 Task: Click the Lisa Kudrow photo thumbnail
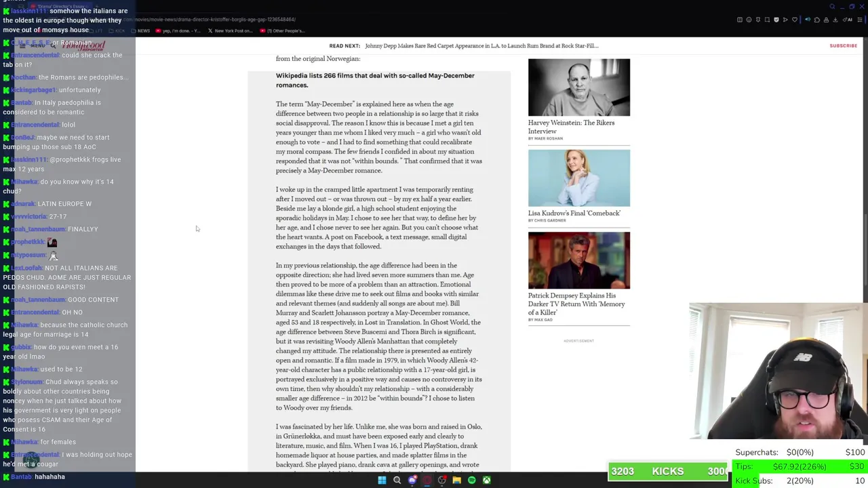(x=579, y=178)
